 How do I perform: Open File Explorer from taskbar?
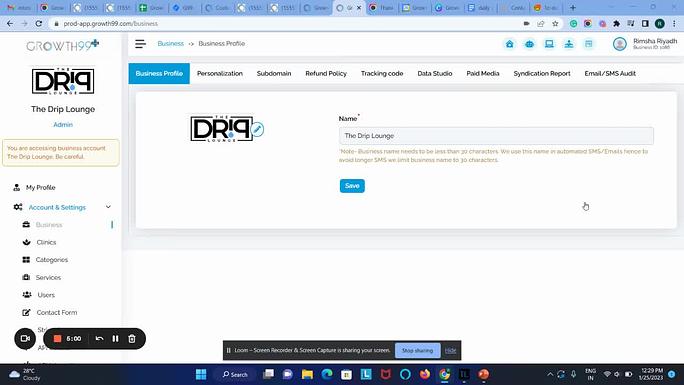point(307,374)
